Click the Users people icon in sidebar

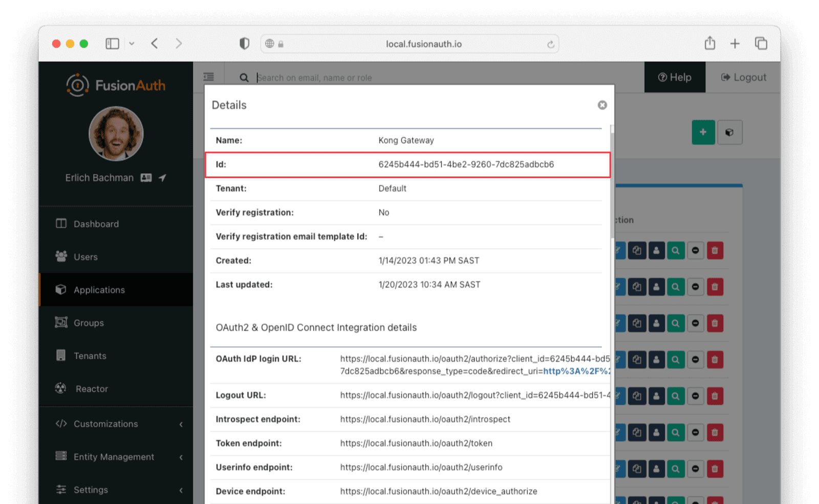[x=61, y=256]
